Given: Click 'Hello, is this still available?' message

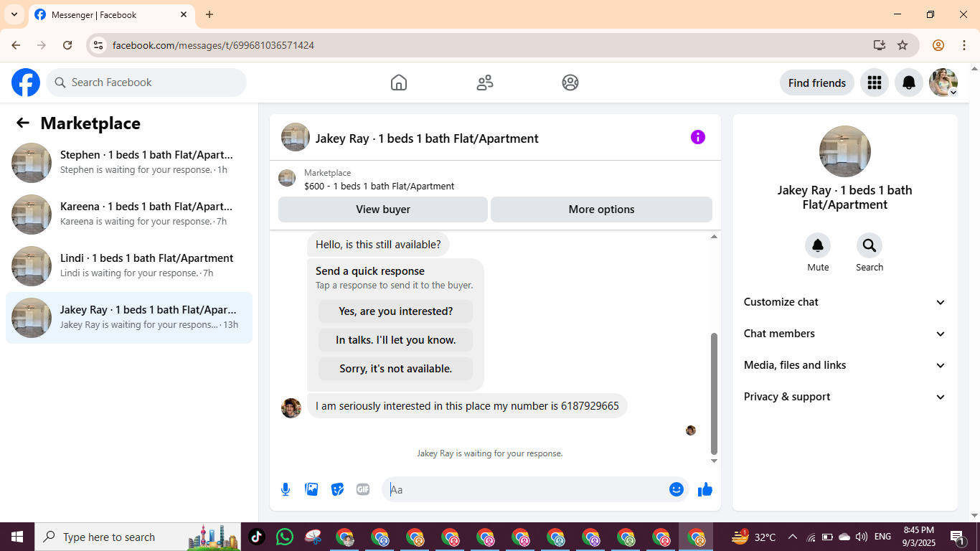Looking at the screenshot, I should [378, 245].
